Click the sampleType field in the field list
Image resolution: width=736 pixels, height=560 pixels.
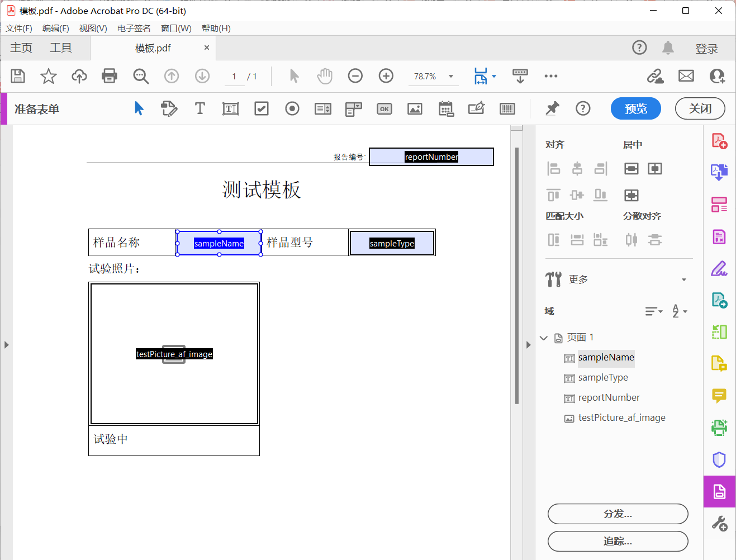click(x=604, y=377)
